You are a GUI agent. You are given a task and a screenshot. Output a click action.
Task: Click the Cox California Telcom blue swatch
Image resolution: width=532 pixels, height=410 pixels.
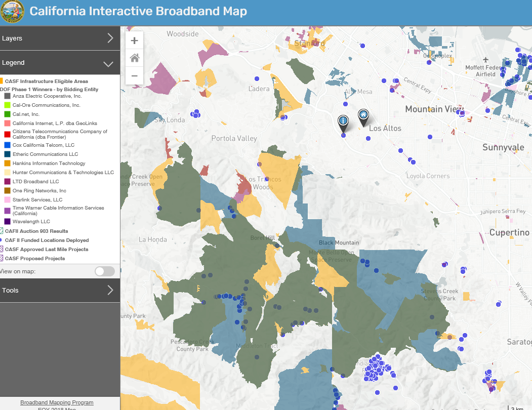8,145
